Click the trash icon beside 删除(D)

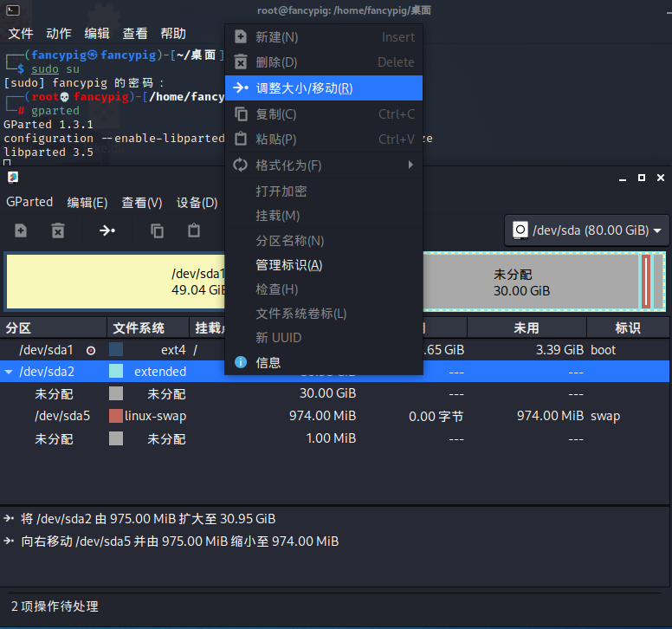point(241,62)
